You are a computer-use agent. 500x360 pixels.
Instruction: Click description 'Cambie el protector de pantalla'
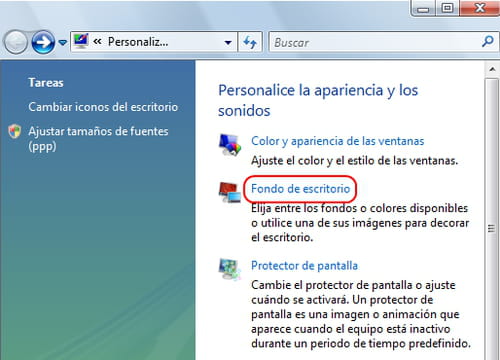[x=361, y=314]
